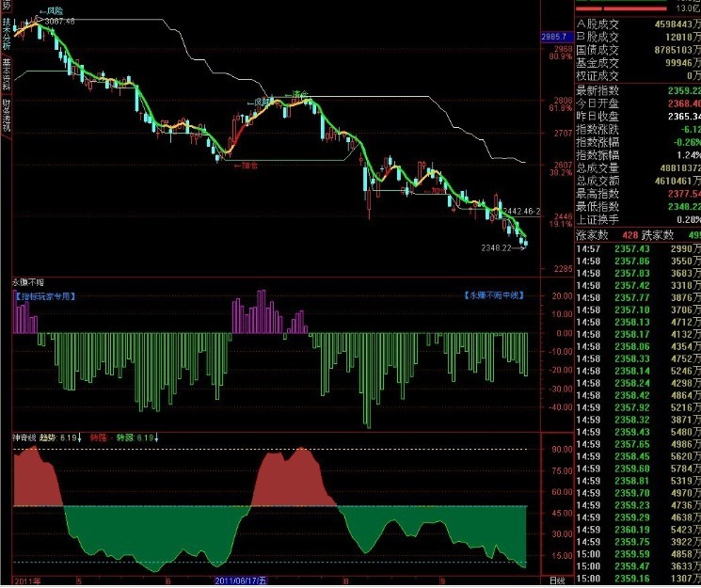
Task: Click the 转强 indicator label
Action: (99, 437)
